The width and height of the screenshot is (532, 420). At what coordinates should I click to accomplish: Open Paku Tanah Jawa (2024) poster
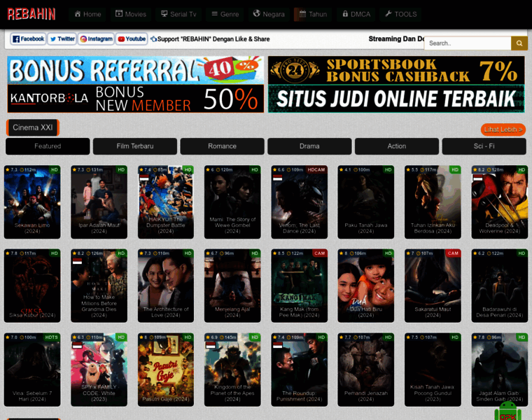pos(365,202)
